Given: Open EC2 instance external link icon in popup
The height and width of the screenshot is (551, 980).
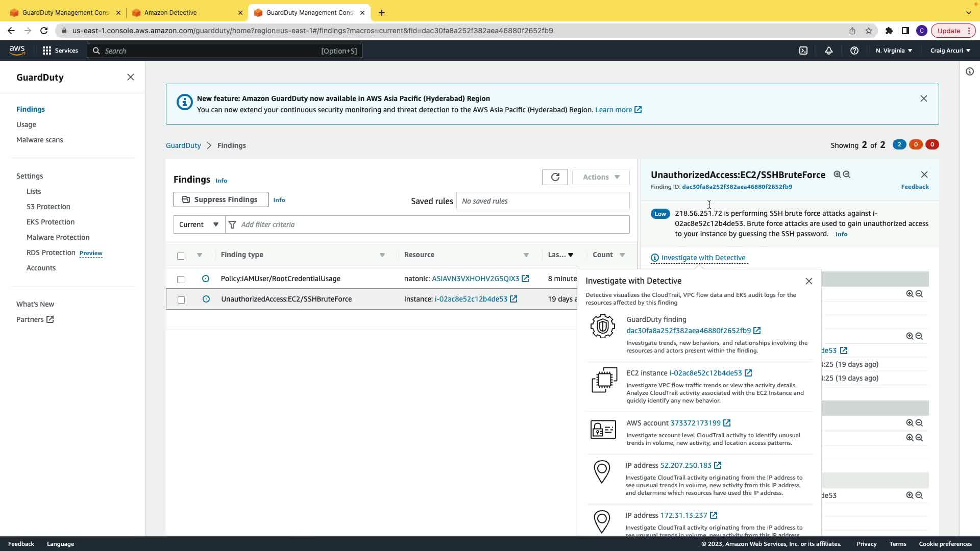Looking at the screenshot, I should (748, 373).
